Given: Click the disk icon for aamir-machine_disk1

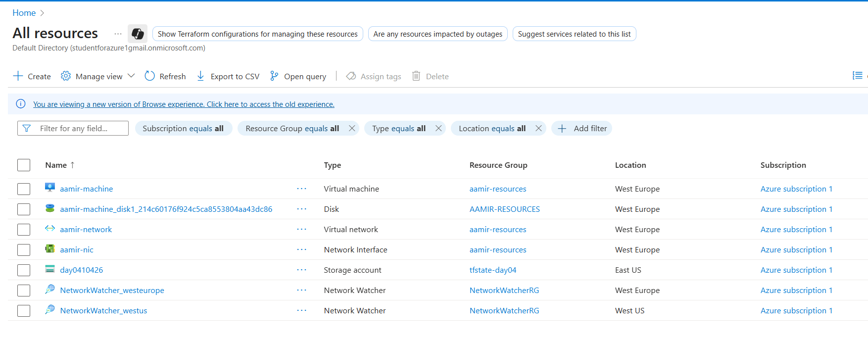Looking at the screenshot, I should 50,208.
